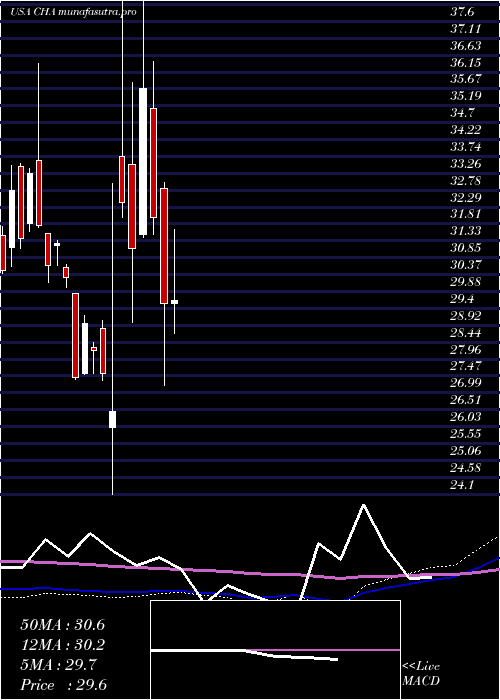Screen dimensions: 500x700
Task: Select the 30.37 price axis label
Action: click(x=466, y=265)
